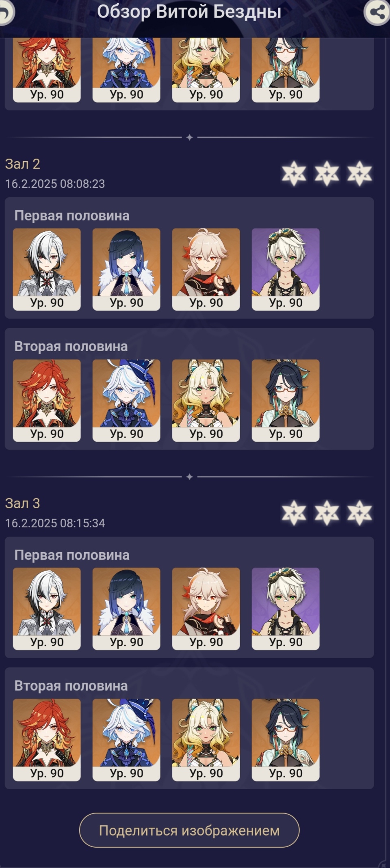
Task: Tap the share icon in the header
Action: click(377, 12)
